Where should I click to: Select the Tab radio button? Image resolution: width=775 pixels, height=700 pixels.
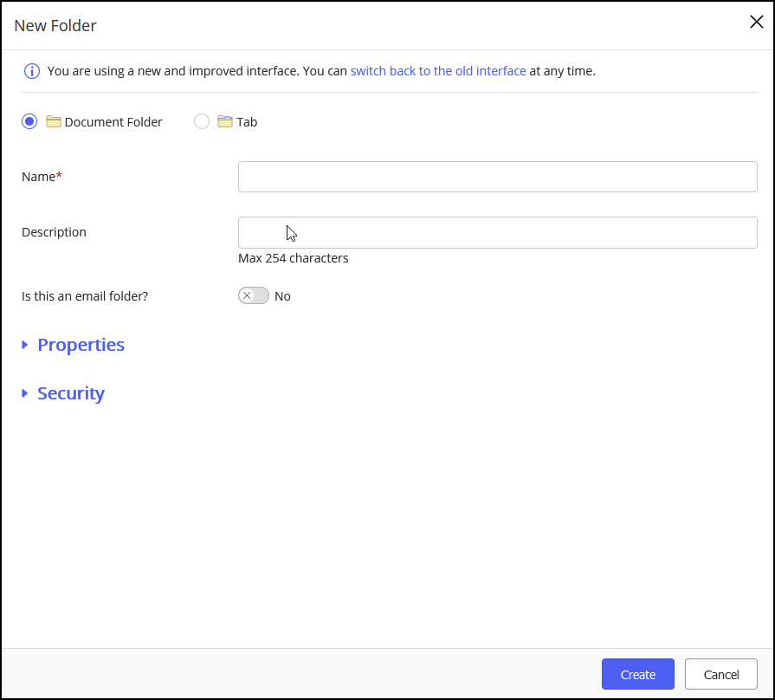click(x=202, y=121)
